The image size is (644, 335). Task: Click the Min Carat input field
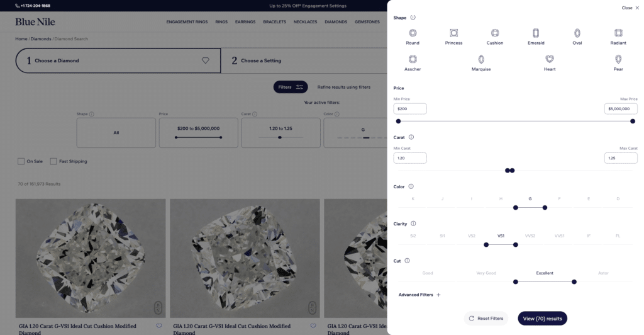point(410,158)
